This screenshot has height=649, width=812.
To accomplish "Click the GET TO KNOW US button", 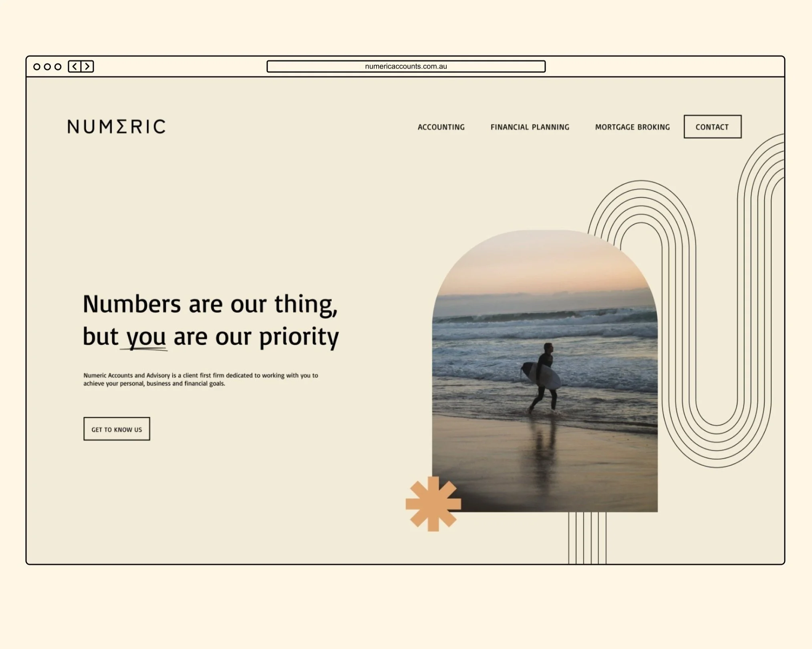I will 116,429.
